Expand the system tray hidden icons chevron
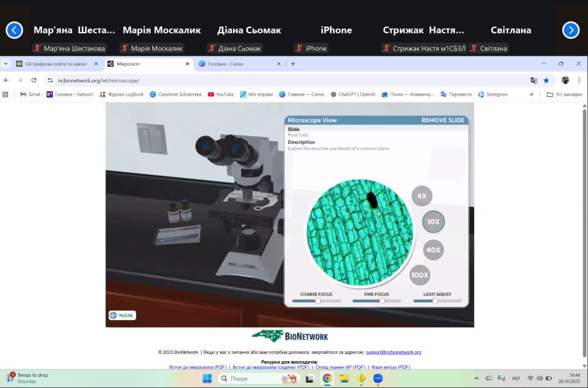 coord(476,379)
